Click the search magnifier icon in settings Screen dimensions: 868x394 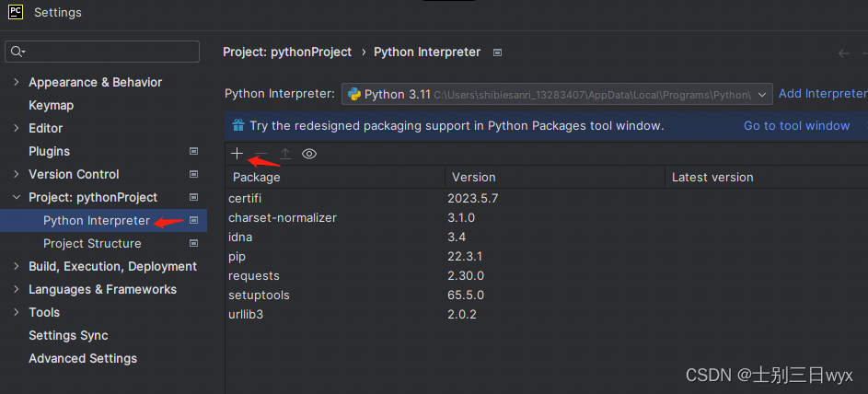tap(16, 52)
